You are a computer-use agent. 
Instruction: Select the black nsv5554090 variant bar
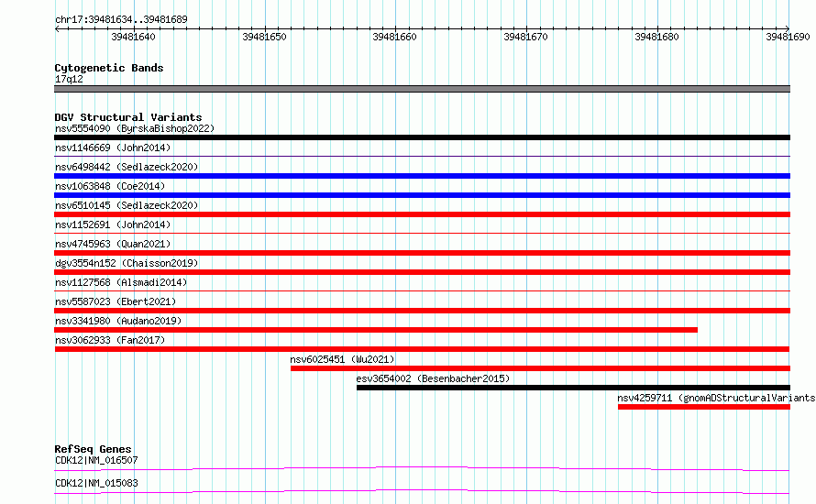(x=422, y=137)
